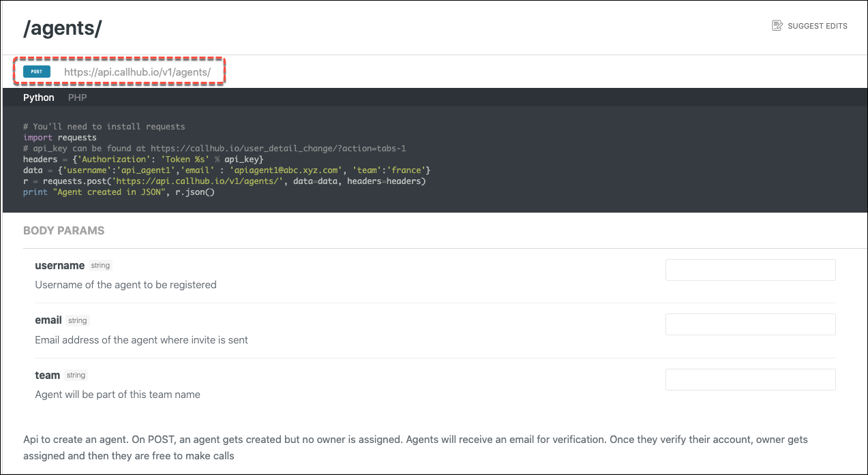Click the print "Agent created in JSON" line
Screen dimensions: 868x475
click(119, 192)
